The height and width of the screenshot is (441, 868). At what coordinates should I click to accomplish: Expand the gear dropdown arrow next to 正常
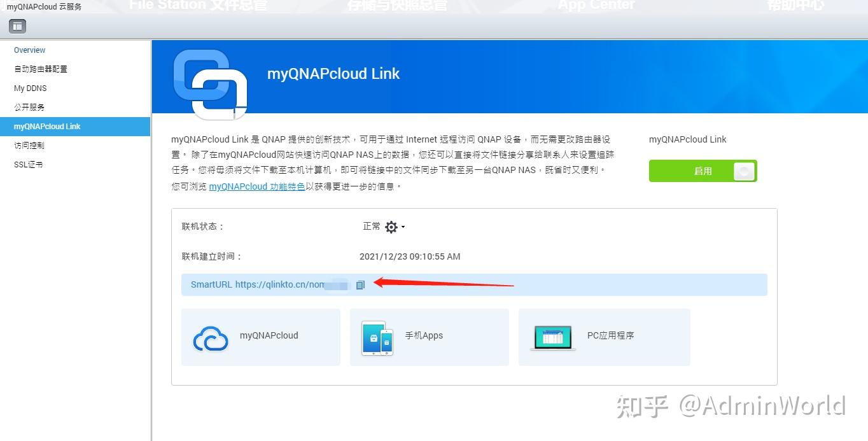click(x=403, y=227)
